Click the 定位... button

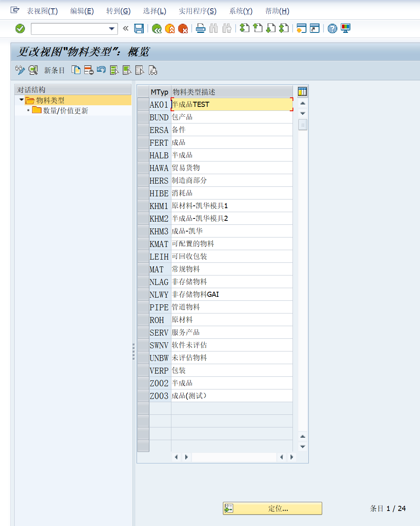point(272,509)
